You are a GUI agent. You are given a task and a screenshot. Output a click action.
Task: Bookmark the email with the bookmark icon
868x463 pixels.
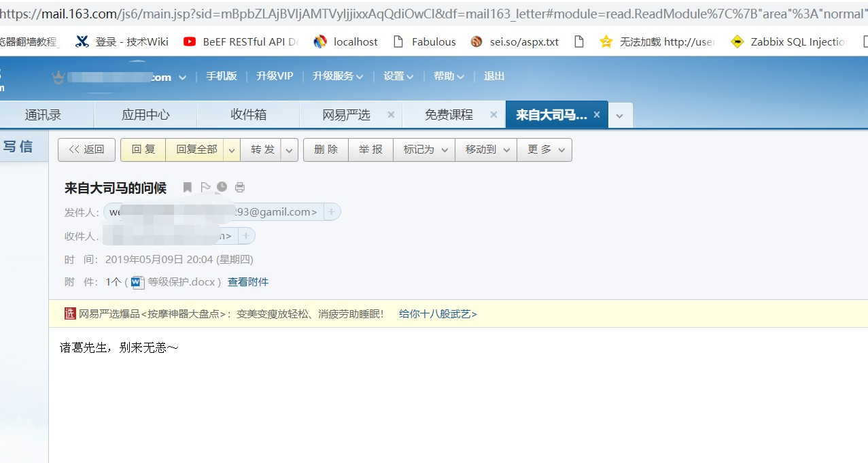(188, 188)
